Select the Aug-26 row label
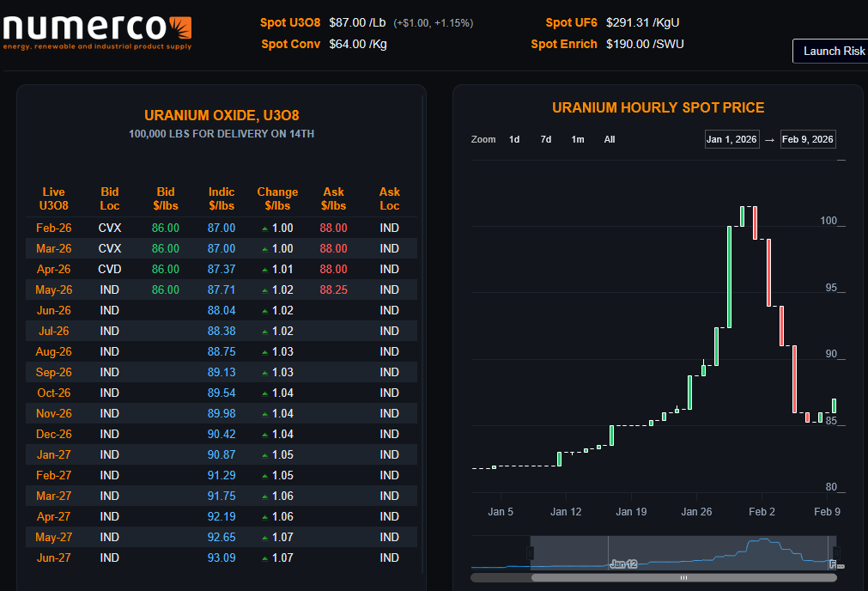 coord(54,351)
